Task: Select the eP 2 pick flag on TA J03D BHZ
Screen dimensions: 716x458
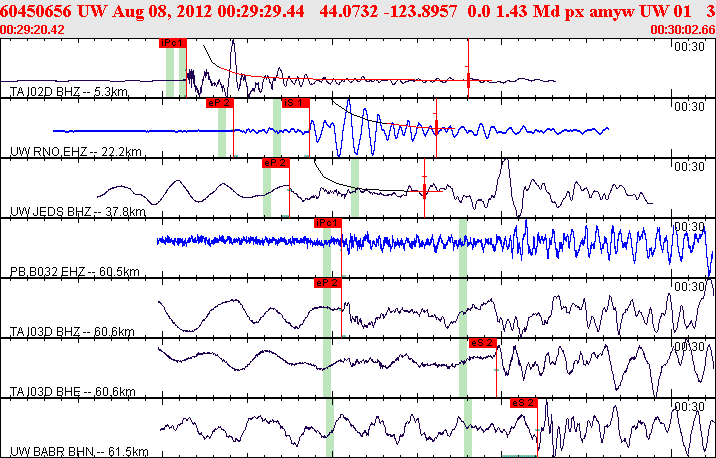Action: (x=328, y=283)
